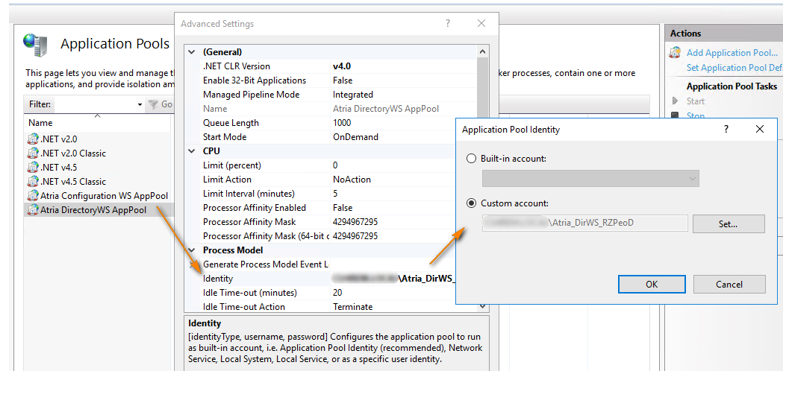797x400 pixels.
Task: Click the Start task arrow icon
Action: (x=675, y=101)
